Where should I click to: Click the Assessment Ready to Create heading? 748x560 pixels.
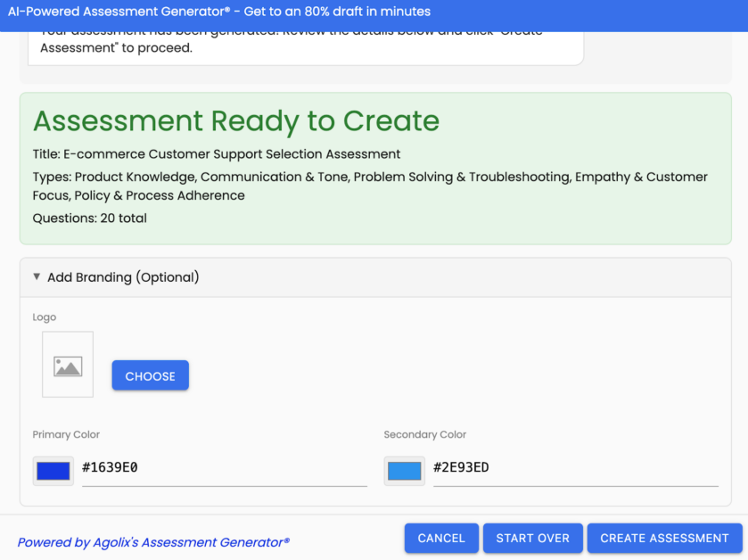[x=236, y=121]
